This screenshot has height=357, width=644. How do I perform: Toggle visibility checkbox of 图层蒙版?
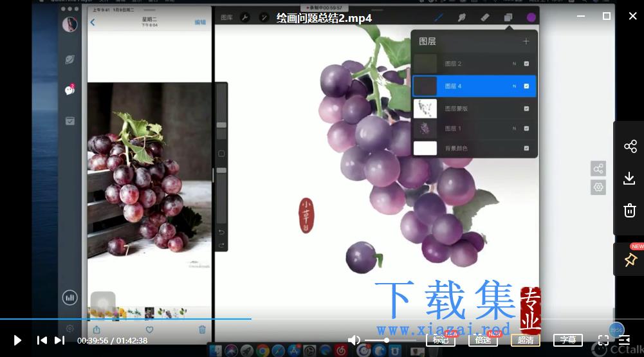click(526, 109)
